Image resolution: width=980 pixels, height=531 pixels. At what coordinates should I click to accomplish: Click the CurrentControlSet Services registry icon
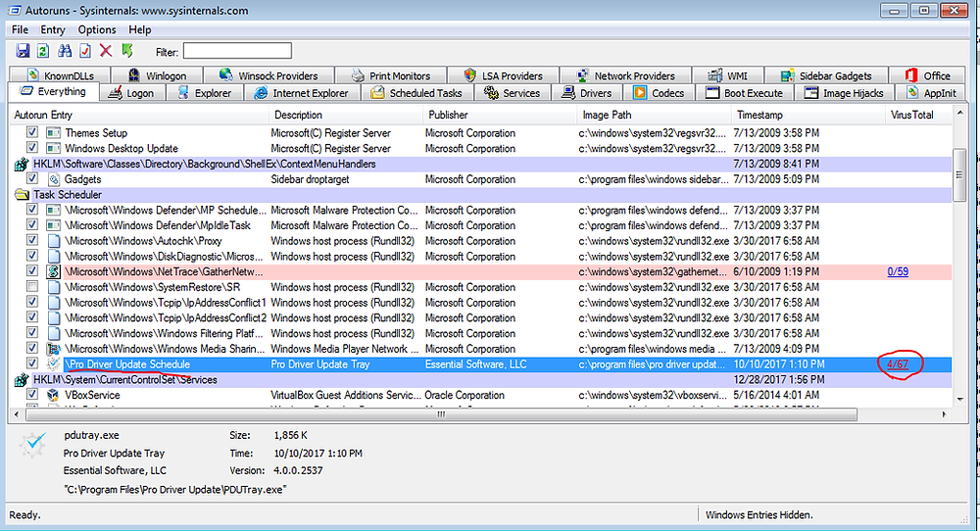coord(22,380)
